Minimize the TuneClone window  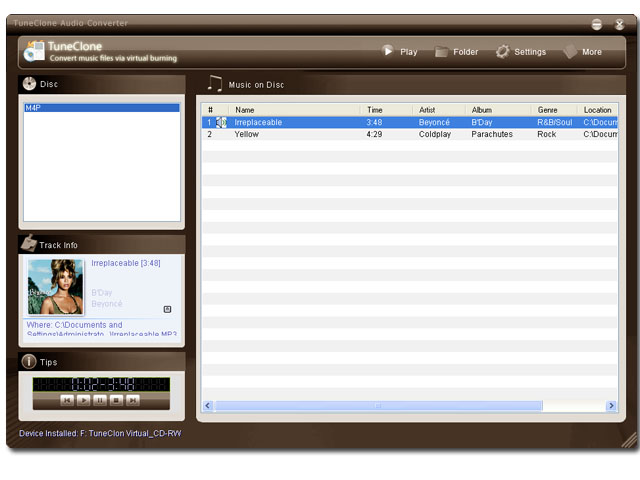tap(596, 24)
